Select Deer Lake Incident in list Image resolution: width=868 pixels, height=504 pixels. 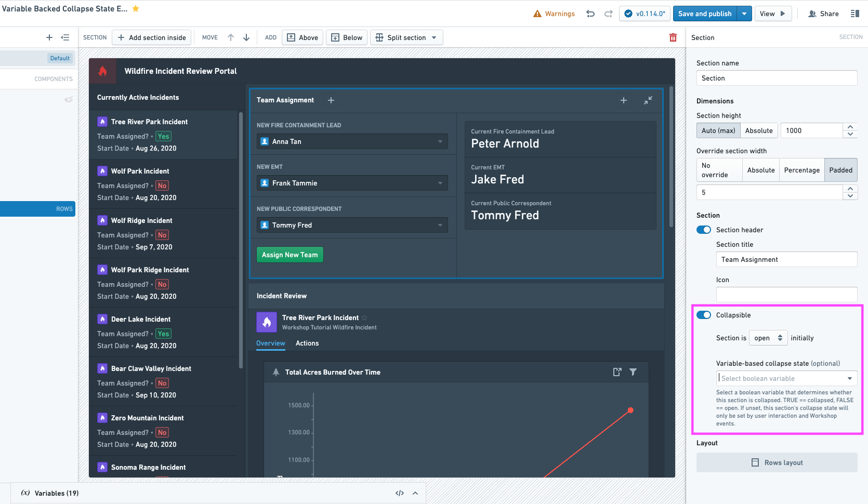point(163,332)
